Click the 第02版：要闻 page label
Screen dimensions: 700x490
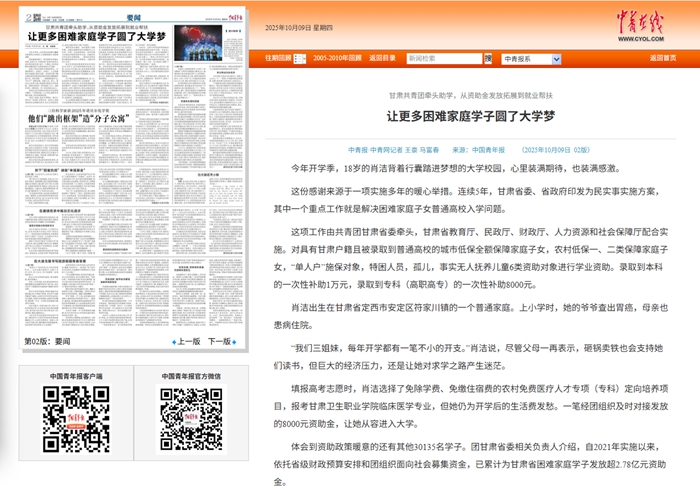[46, 342]
